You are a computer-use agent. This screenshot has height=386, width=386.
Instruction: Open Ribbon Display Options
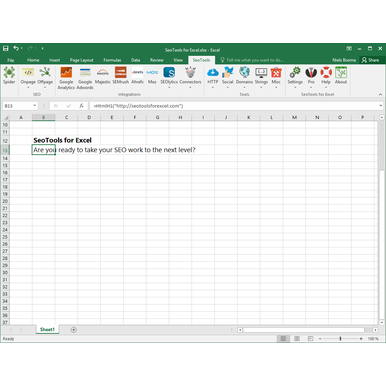pos(349,49)
